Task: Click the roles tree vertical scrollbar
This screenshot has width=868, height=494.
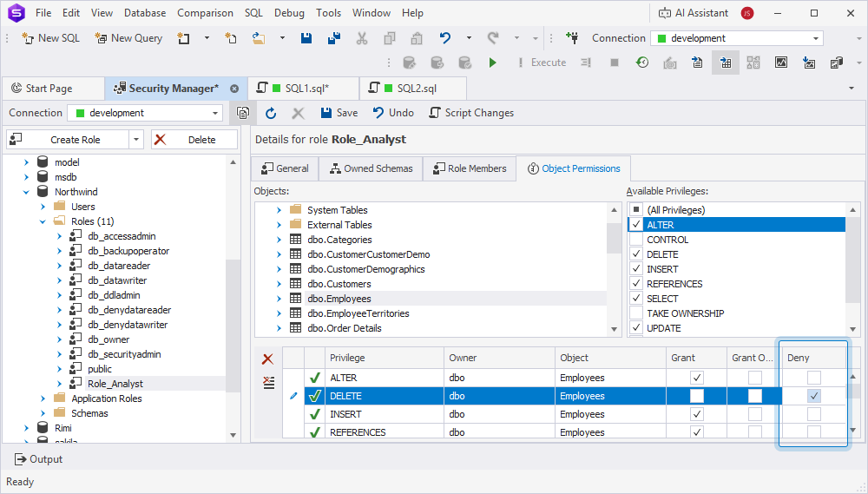Action: click(x=233, y=325)
